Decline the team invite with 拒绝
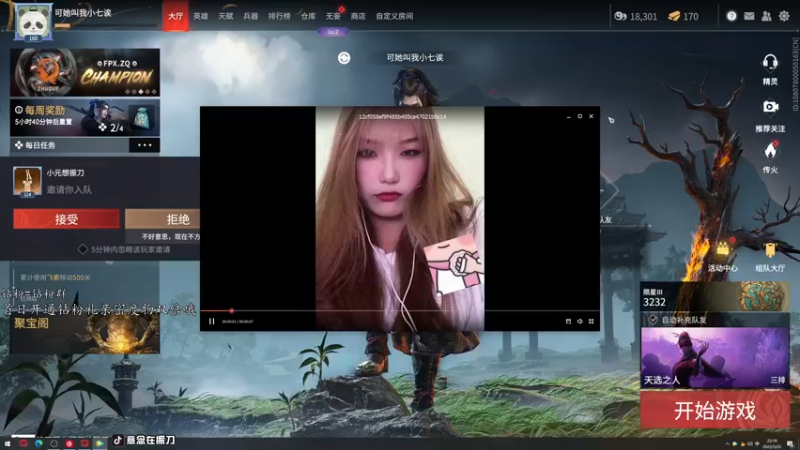The width and height of the screenshot is (800, 450). coord(163,219)
